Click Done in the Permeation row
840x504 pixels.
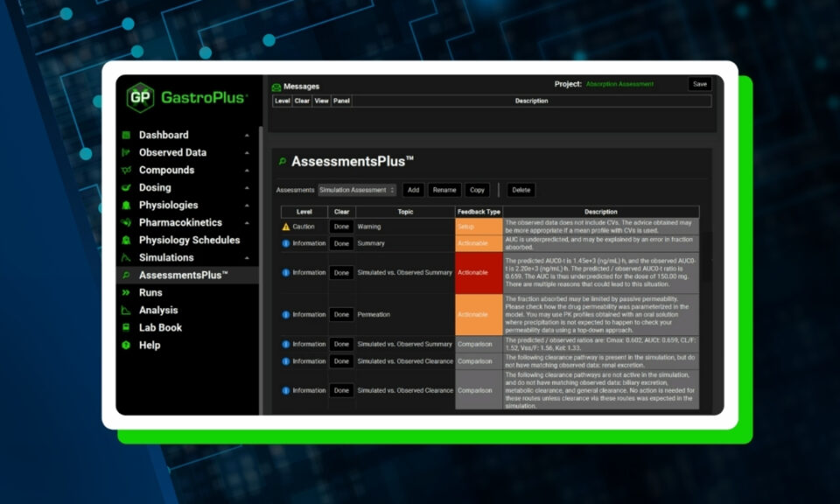pyautogui.click(x=341, y=314)
